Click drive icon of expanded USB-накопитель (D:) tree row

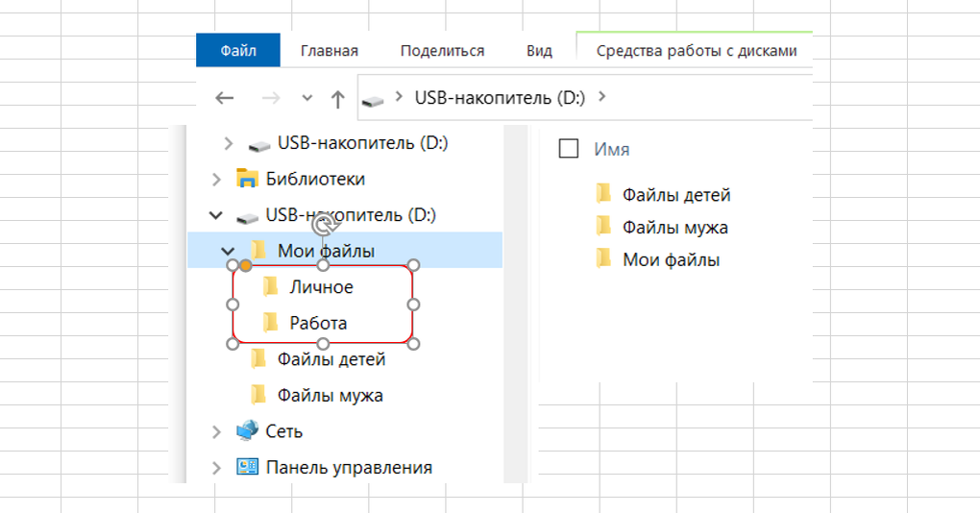(x=248, y=217)
